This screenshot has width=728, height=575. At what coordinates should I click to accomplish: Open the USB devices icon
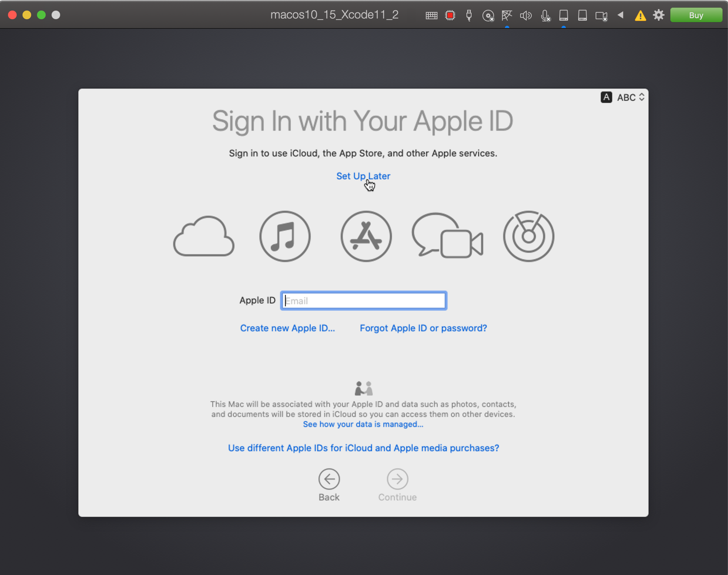(x=469, y=15)
